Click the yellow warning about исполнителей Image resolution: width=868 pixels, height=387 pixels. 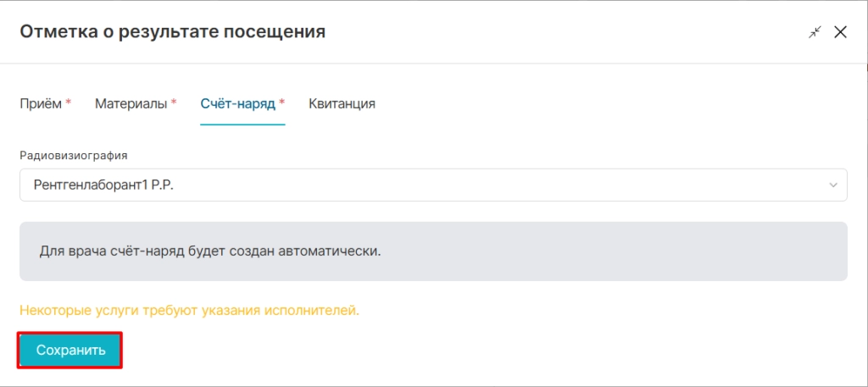pos(190,310)
